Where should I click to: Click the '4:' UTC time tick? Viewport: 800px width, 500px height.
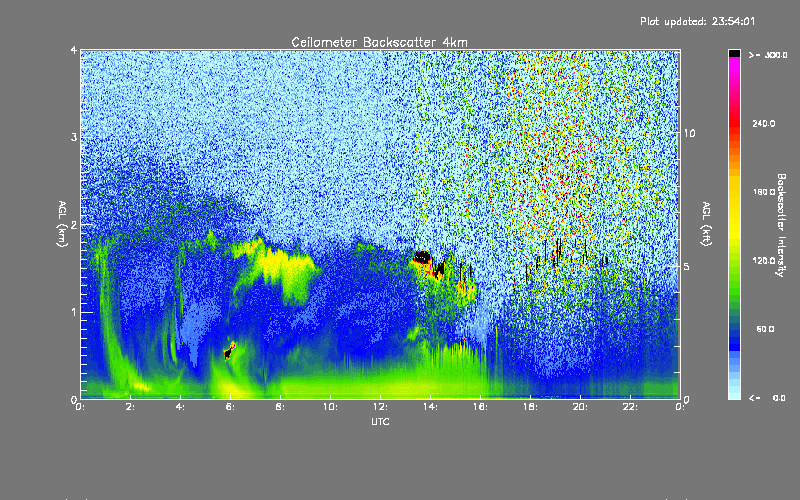180,407
